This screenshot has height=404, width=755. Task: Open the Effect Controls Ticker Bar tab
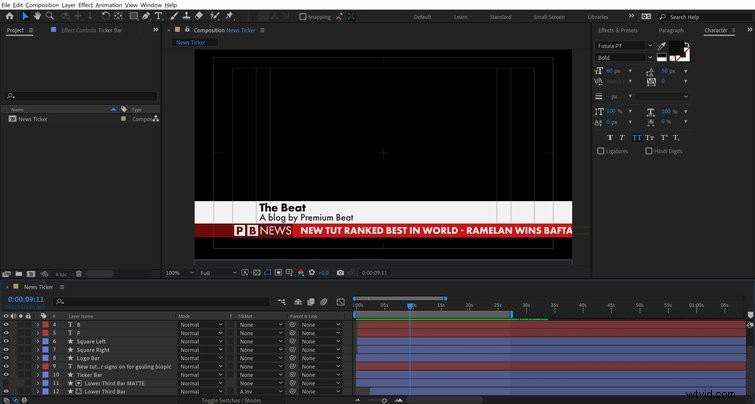click(91, 30)
